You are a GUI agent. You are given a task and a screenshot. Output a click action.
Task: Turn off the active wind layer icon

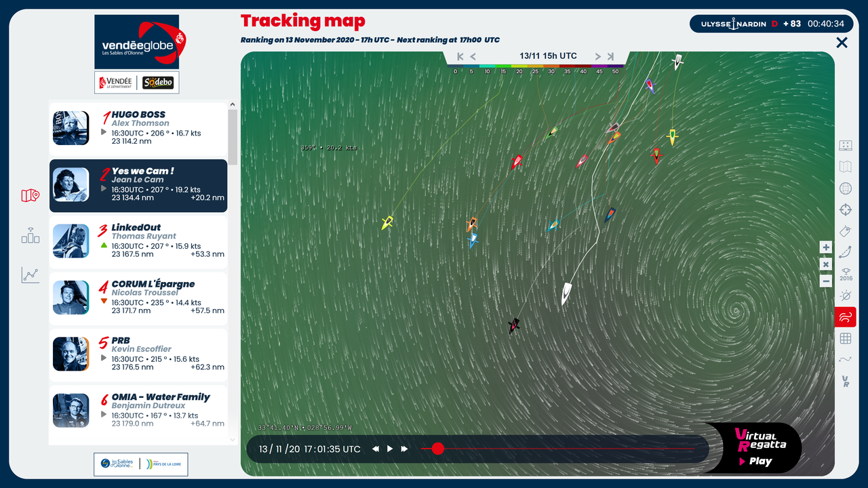845,317
